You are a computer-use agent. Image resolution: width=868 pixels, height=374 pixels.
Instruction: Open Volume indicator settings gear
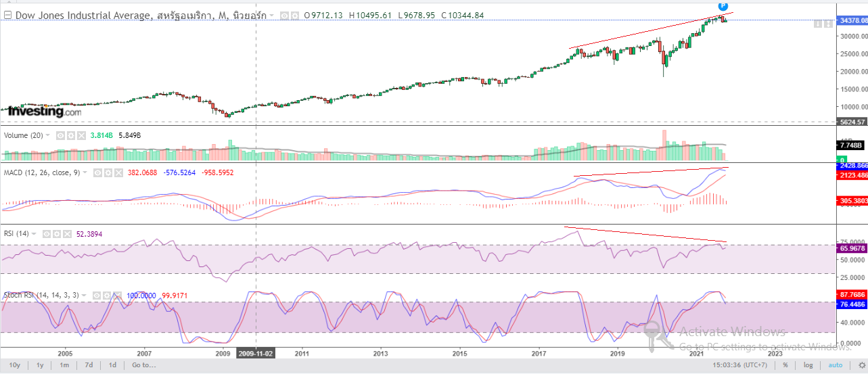pos(70,135)
